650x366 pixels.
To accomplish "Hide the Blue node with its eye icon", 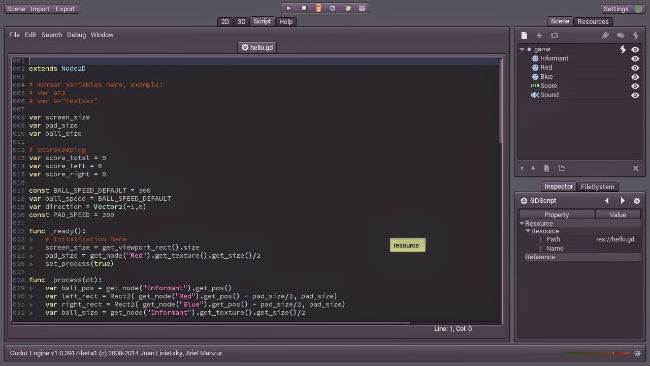I will coord(635,77).
